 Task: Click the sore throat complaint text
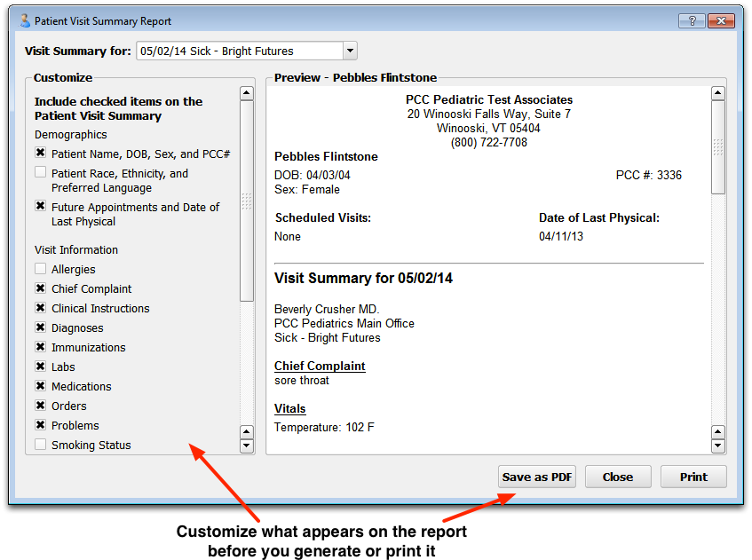302,380
